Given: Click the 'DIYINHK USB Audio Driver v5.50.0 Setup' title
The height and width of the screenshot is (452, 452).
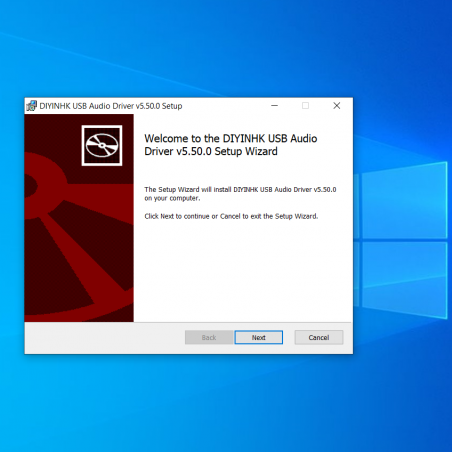Looking at the screenshot, I should click(x=111, y=106).
